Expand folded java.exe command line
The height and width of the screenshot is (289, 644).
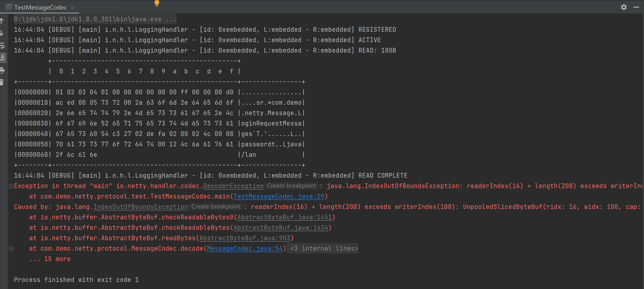tap(171, 19)
